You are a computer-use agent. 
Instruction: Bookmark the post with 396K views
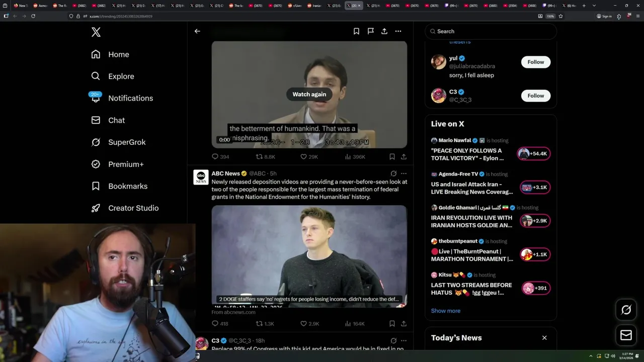tap(392, 157)
